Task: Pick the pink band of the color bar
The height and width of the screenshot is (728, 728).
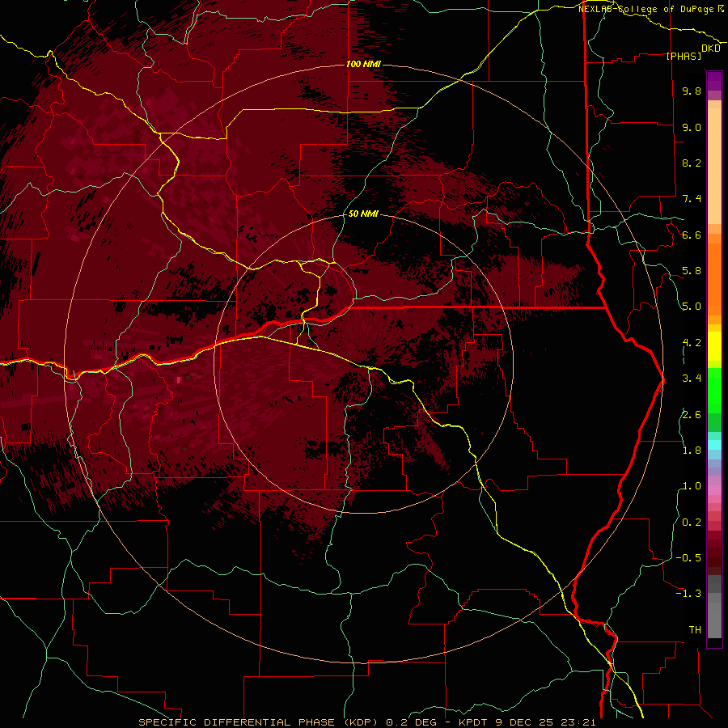Action: click(714, 490)
